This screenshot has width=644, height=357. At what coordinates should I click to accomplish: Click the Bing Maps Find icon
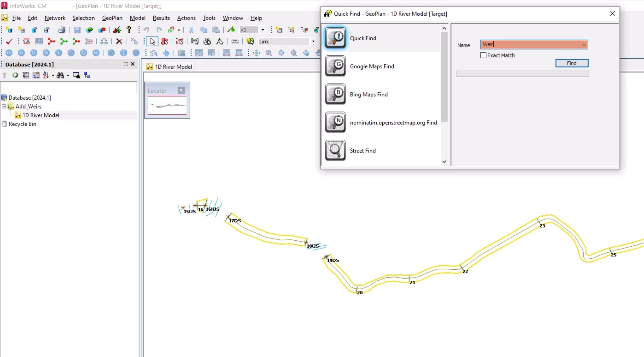tap(335, 94)
